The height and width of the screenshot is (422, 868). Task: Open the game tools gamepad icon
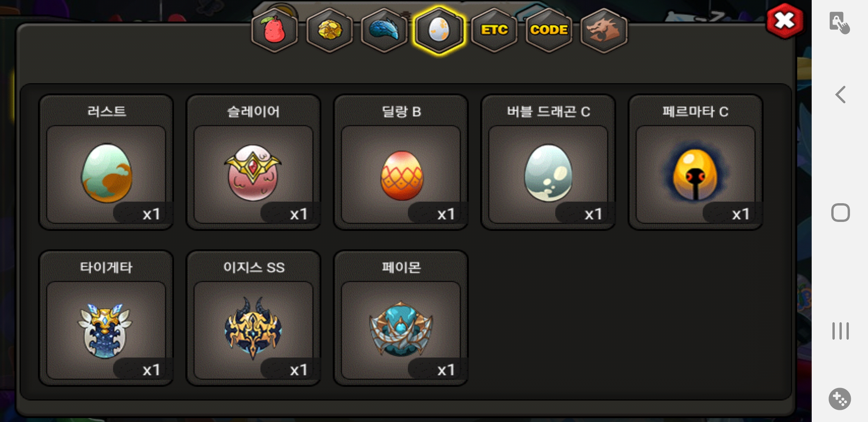(840, 399)
